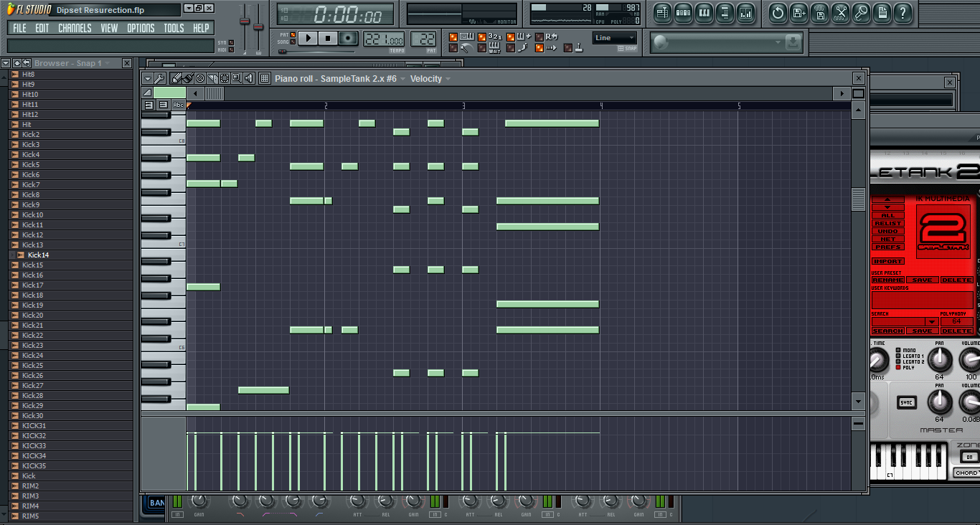Open the EDIT menu
Image resolution: width=980 pixels, height=525 pixels.
(42, 28)
